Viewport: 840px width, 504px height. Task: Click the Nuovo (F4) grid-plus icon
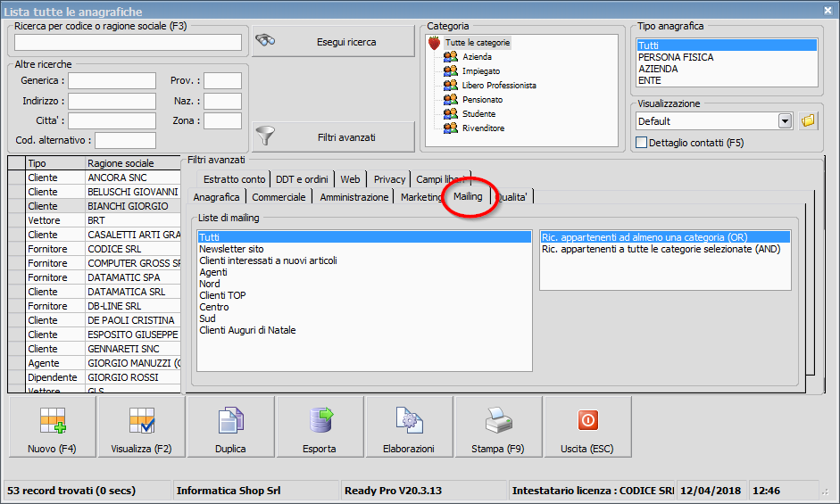tap(53, 420)
